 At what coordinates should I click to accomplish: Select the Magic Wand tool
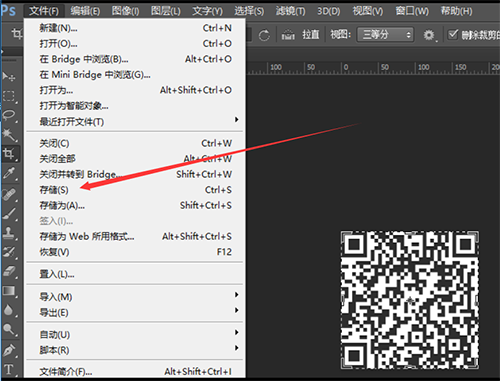(x=9, y=135)
